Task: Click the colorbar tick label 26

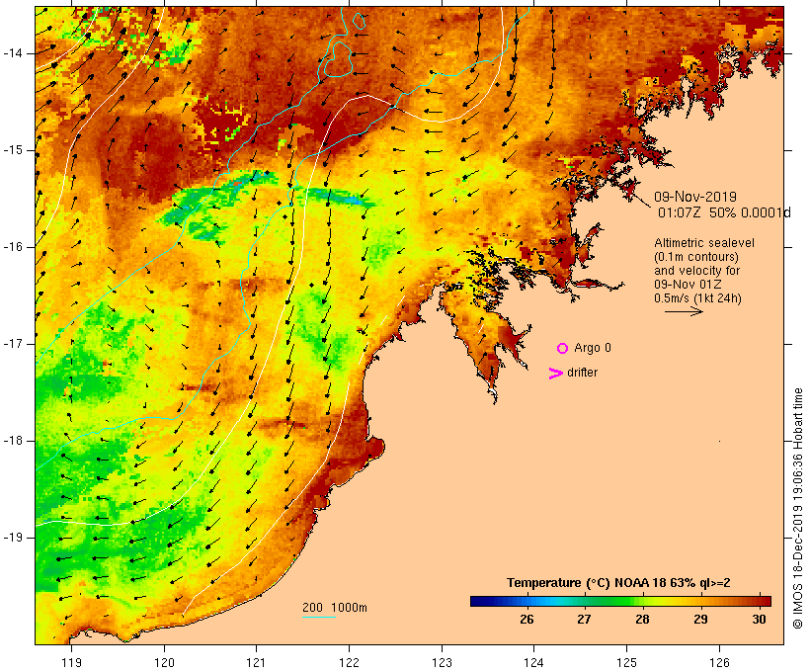Action: click(x=526, y=620)
